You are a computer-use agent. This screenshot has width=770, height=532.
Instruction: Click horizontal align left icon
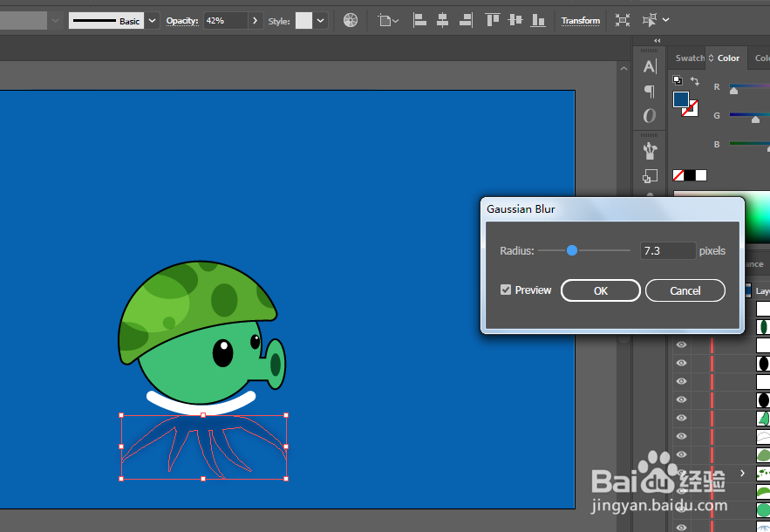419,20
